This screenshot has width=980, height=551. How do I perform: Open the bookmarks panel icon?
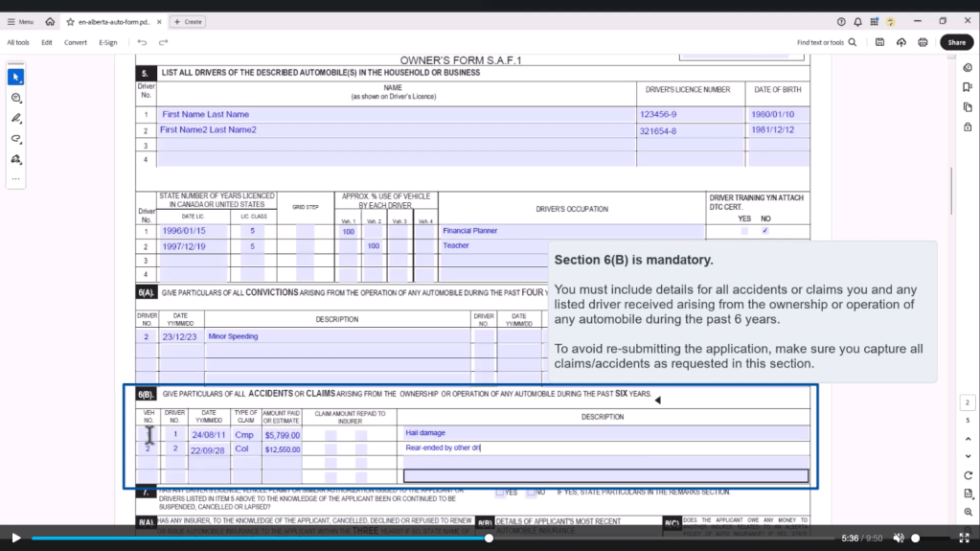[968, 87]
